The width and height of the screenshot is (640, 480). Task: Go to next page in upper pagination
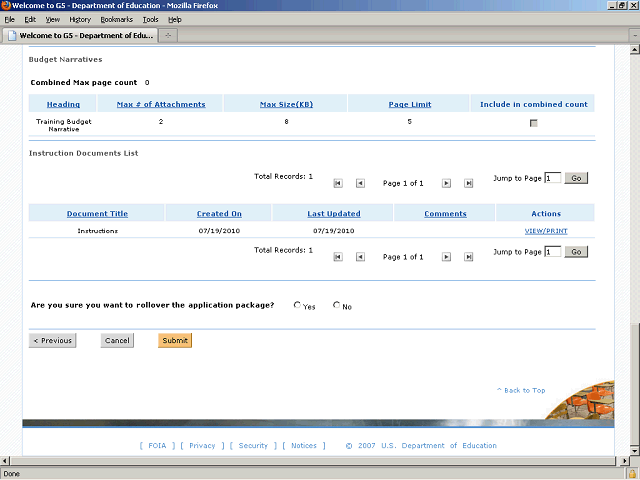(446, 183)
